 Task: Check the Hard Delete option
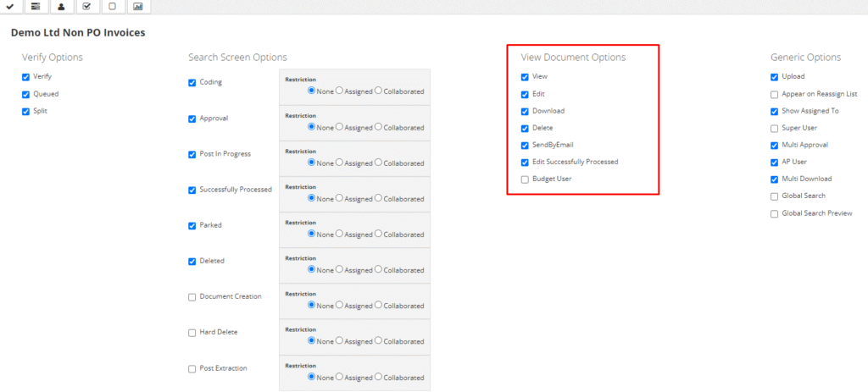pos(192,333)
